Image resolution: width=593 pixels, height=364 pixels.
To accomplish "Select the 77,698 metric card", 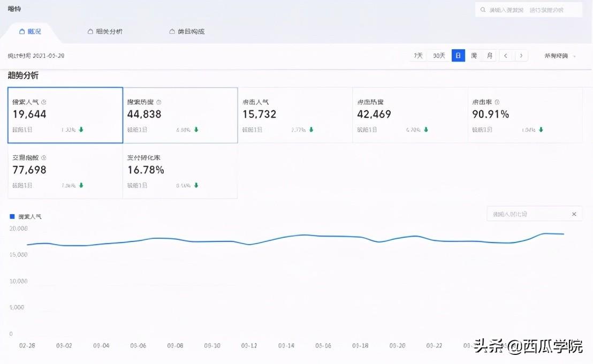I will pyautogui.click(x=65, y=171).
